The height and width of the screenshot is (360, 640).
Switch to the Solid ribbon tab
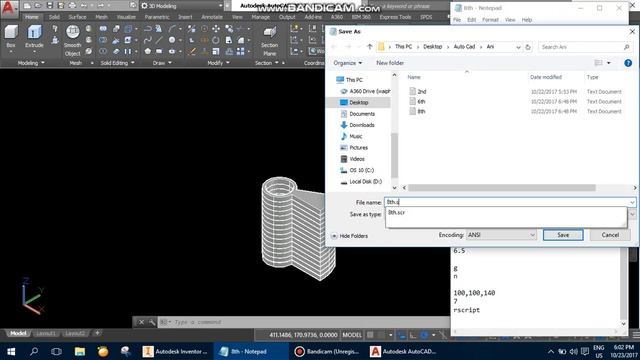(54, 17)
